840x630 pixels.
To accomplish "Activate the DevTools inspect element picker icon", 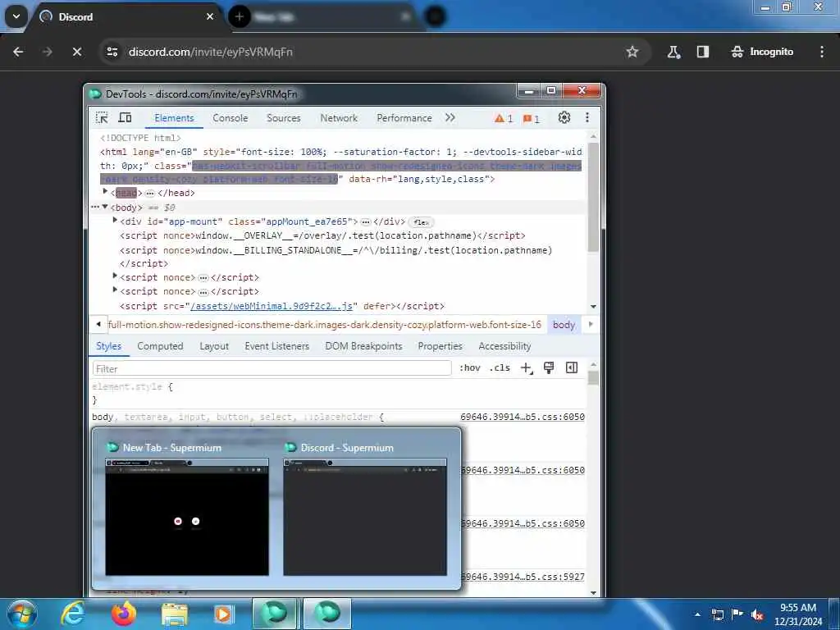I will 102,117.
